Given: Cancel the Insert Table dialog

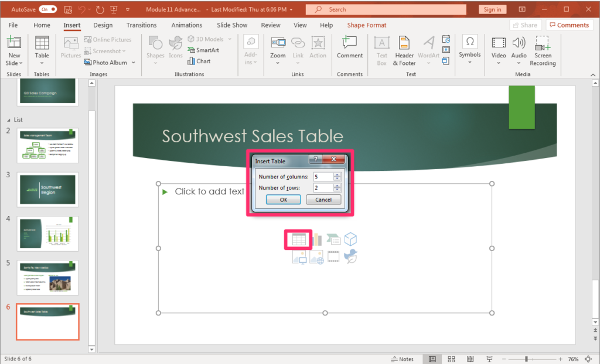Looking at the screenshot, I should tap(323, 199).
